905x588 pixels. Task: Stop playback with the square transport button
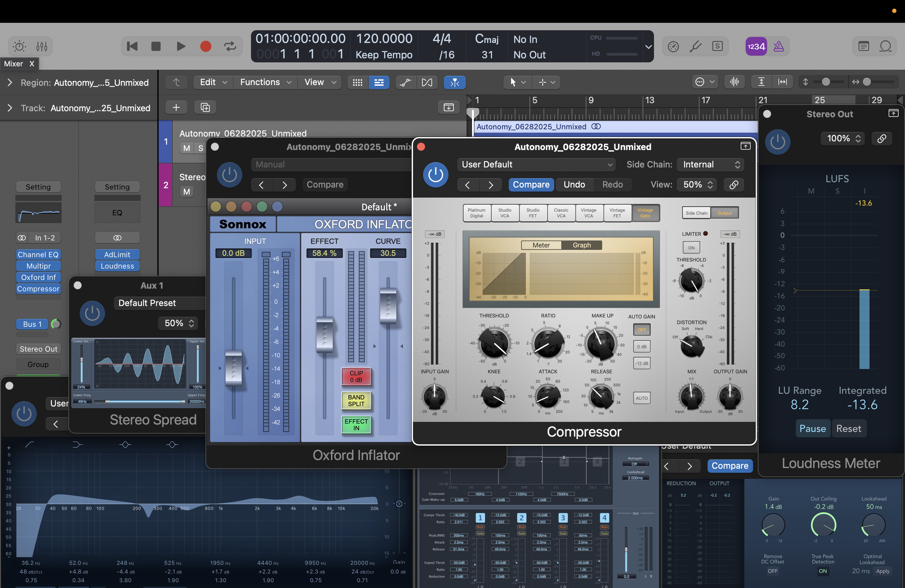[156, 46]
